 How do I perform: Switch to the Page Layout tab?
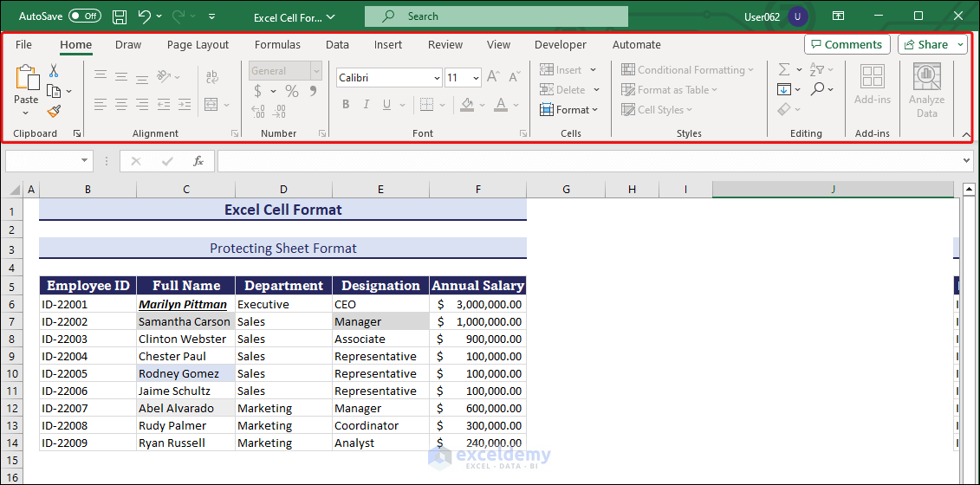coord(198,45)
